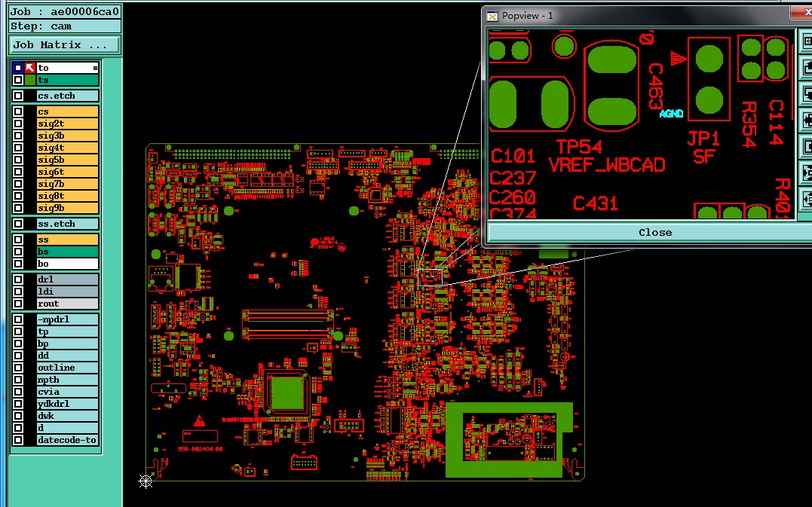Select the bo layer name
This screenshot has height=507, width=812.
click(x=67, y=264)
